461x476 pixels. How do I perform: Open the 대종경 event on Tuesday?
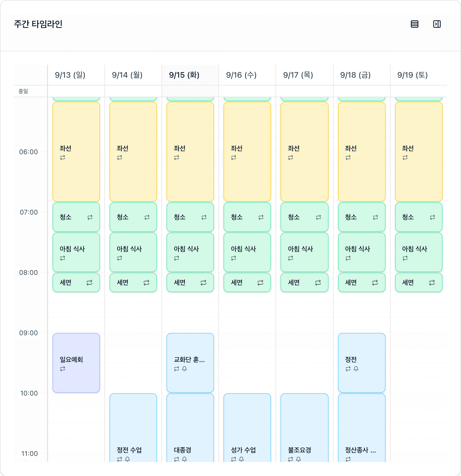point(190,428)
